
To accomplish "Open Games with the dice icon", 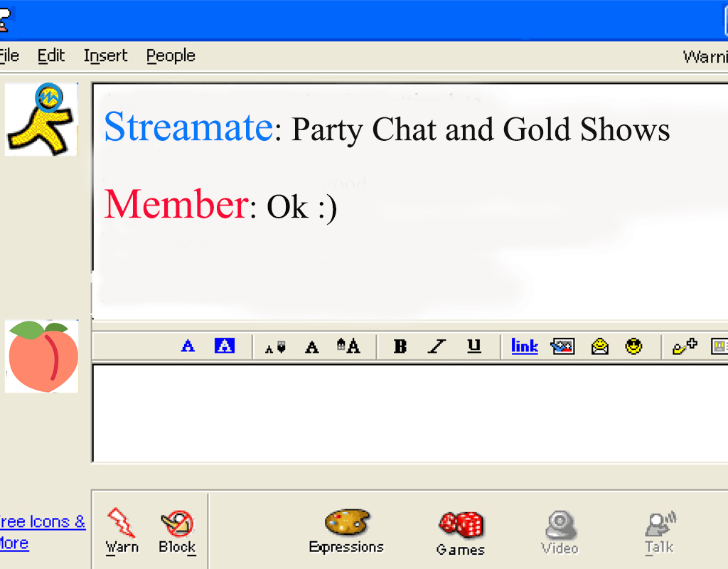I will click(x=461, y=533).
